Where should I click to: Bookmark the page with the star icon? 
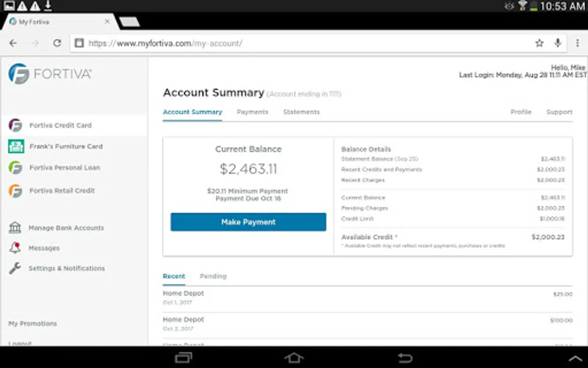539,43
